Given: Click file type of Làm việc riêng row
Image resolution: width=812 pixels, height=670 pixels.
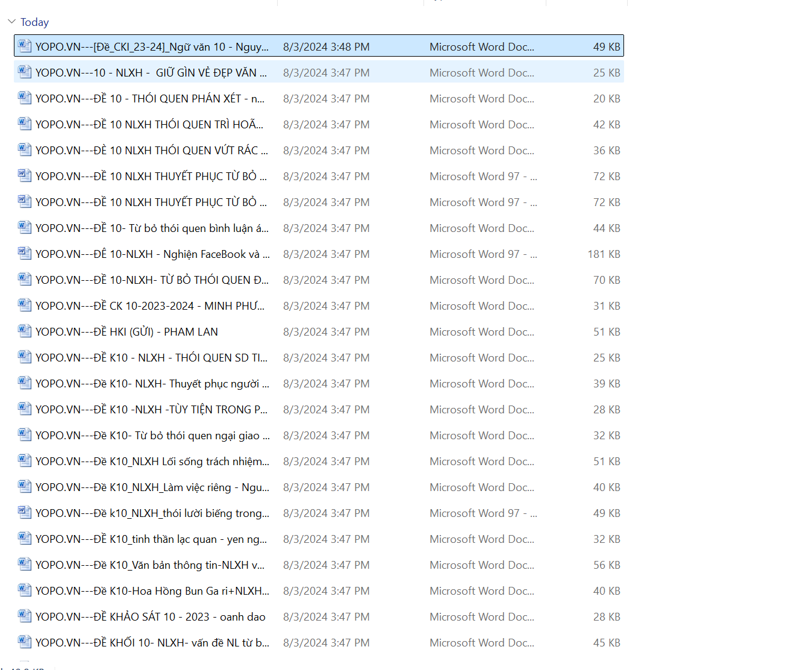Looking at the screenshot, I should (x=482, y=487).
